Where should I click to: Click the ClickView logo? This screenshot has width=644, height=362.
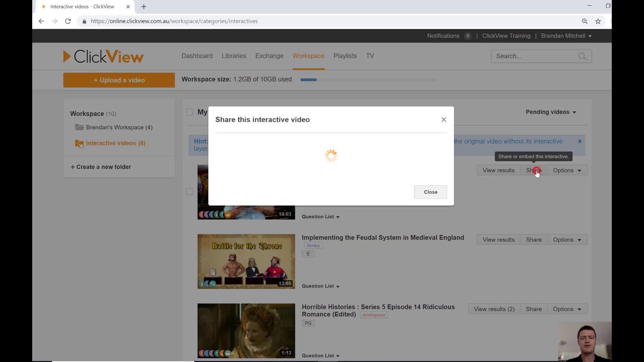point(103,56)
